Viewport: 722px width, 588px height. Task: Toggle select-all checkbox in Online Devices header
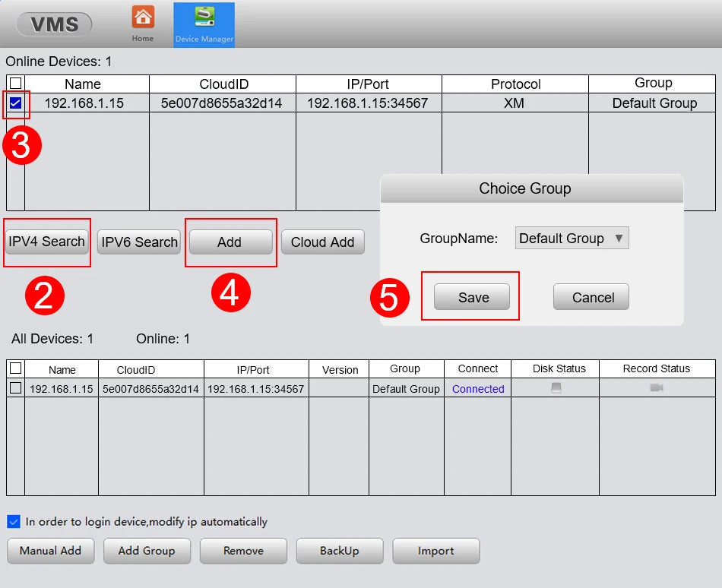coord(15,84)
